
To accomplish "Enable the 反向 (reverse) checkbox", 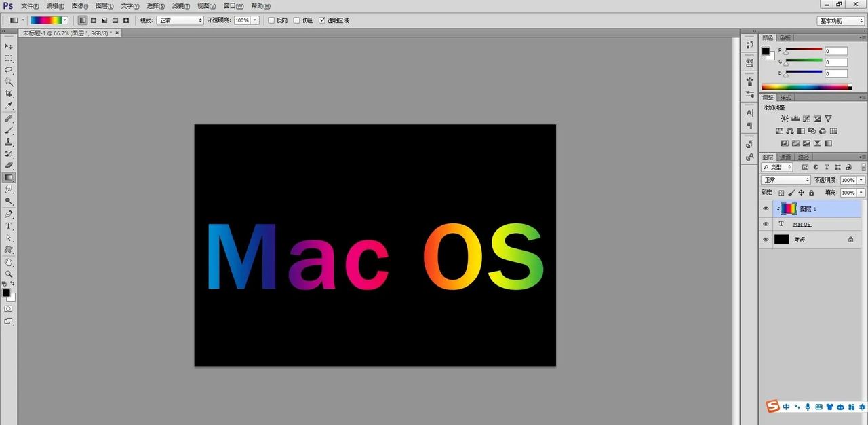I will pos(272,20).
